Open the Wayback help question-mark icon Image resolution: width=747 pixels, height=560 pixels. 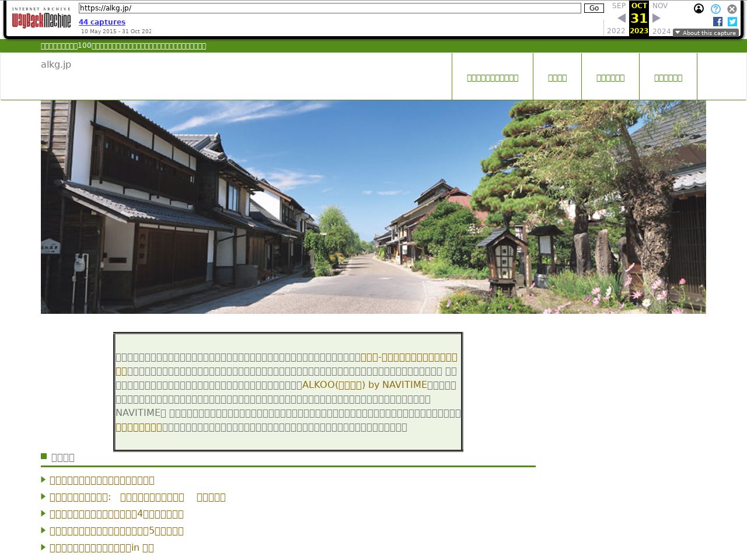click(x=715, y=9)
